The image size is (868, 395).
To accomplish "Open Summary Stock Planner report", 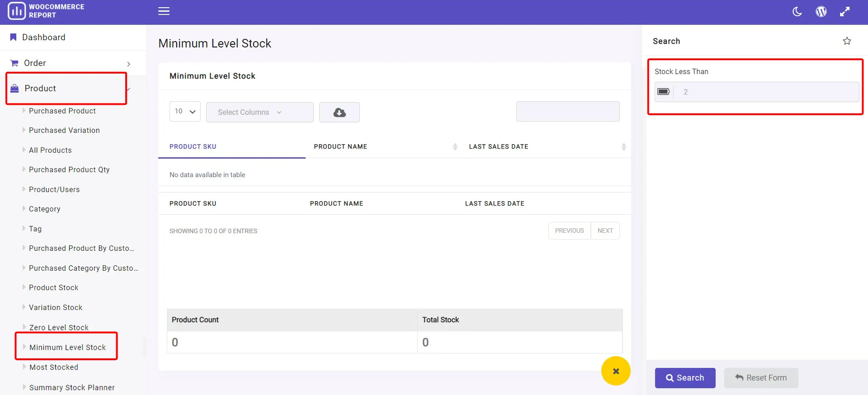I will tap(72, 387).
